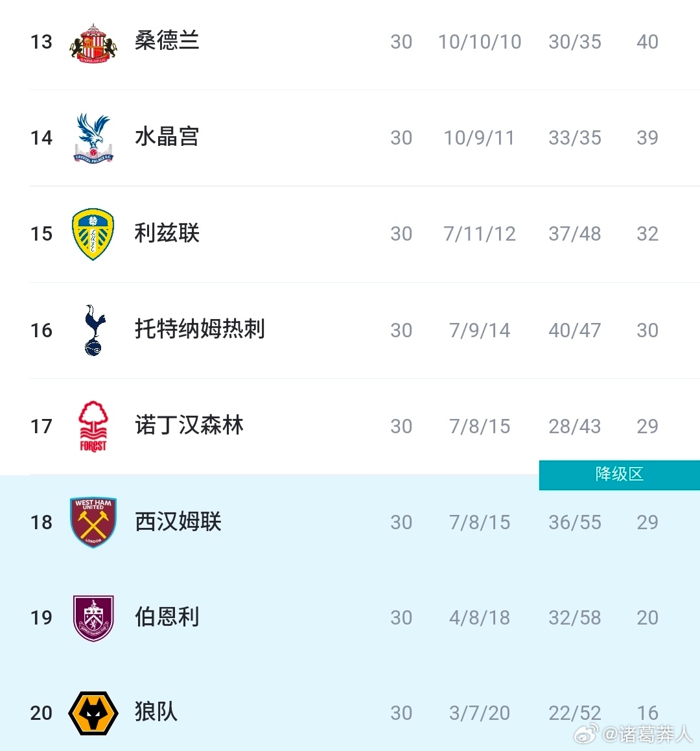Click the 降级区 relegation zone label
700x751 pixels.
(x=620, y=475)
